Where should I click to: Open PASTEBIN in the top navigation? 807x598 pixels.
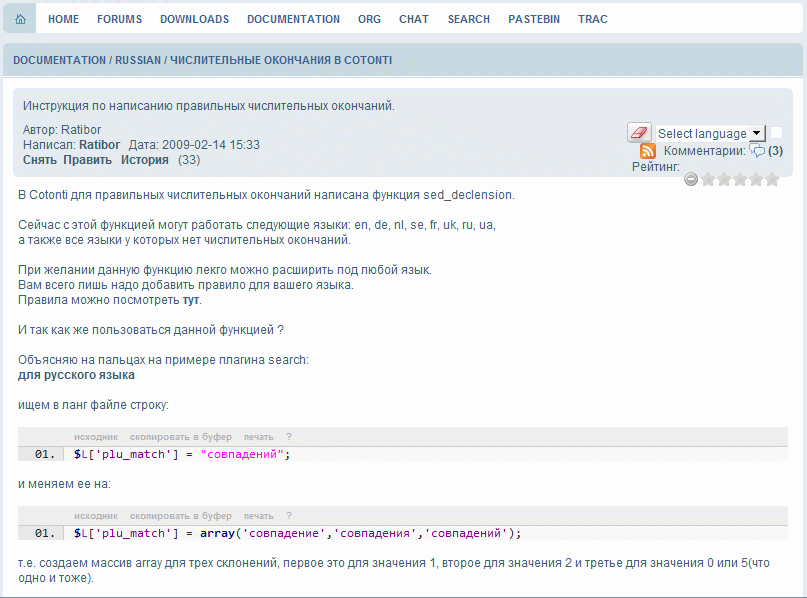(534, 19)
